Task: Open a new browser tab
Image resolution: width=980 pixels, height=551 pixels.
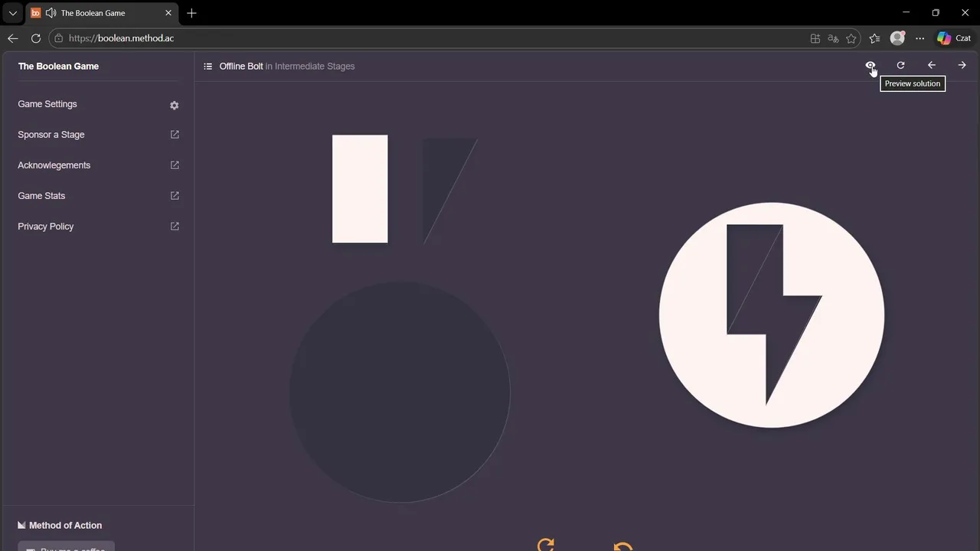Action: click(x=191, y=13)
